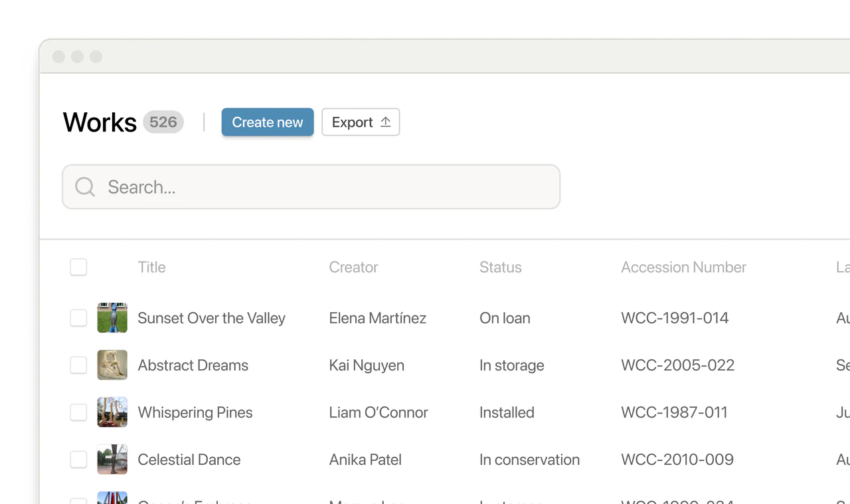Click the On loan status cell
Screen dimensions: 850x504
(505, 318)
